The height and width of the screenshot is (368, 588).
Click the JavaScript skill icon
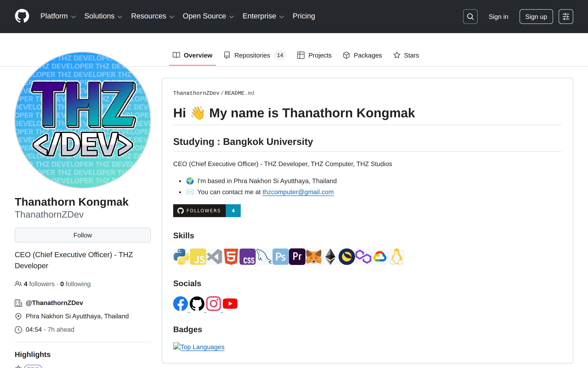tap(198, 256)
